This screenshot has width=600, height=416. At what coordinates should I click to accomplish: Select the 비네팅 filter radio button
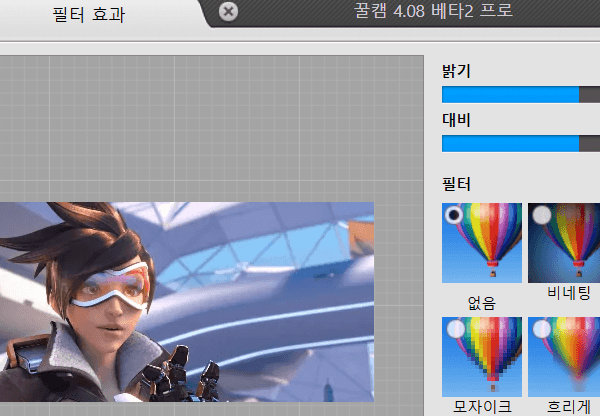(542, 215)
